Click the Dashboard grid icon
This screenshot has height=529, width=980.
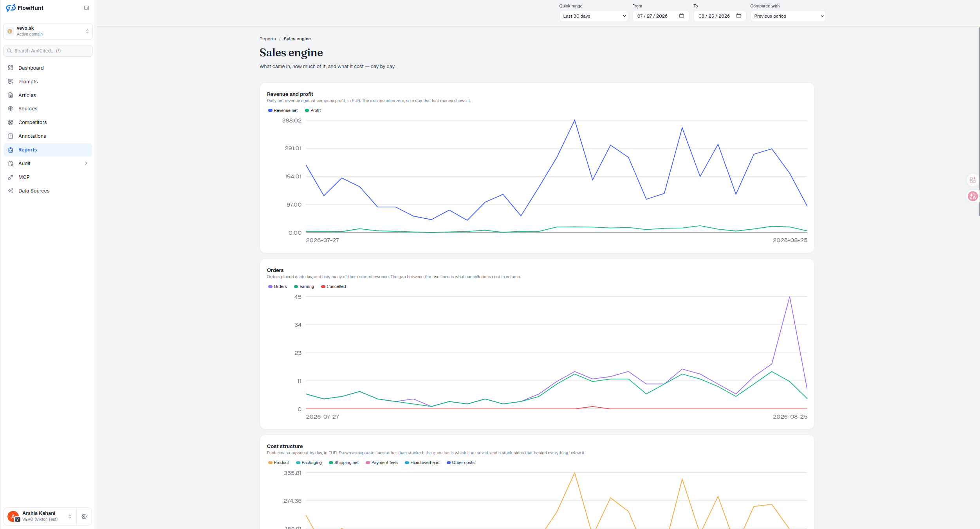coord(11,68)
